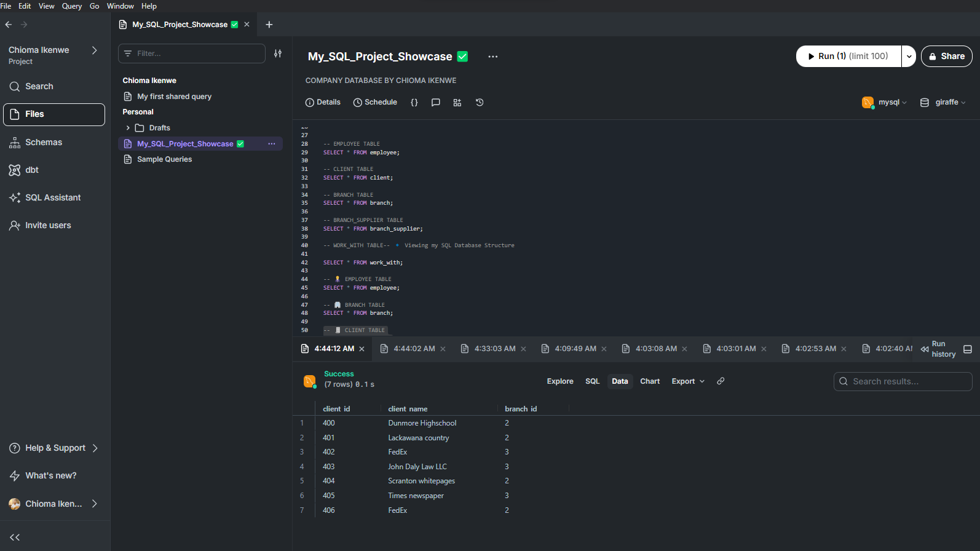Click green checkmark beside the query title

click(x=463, y=57)
